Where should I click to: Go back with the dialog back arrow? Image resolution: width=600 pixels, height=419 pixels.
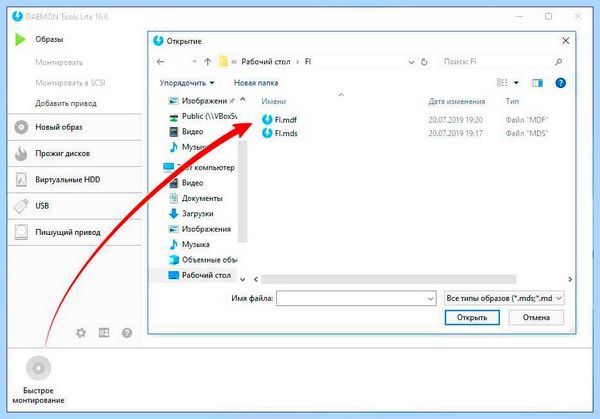pos(160,62)
